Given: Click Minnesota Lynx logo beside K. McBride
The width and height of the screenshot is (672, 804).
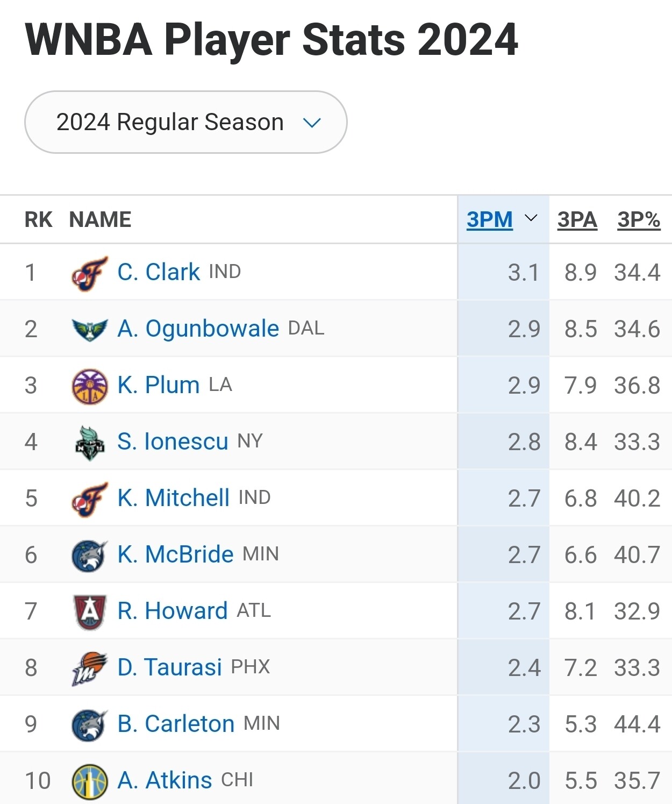Looking at the screenshot, I should coord(90,556).
